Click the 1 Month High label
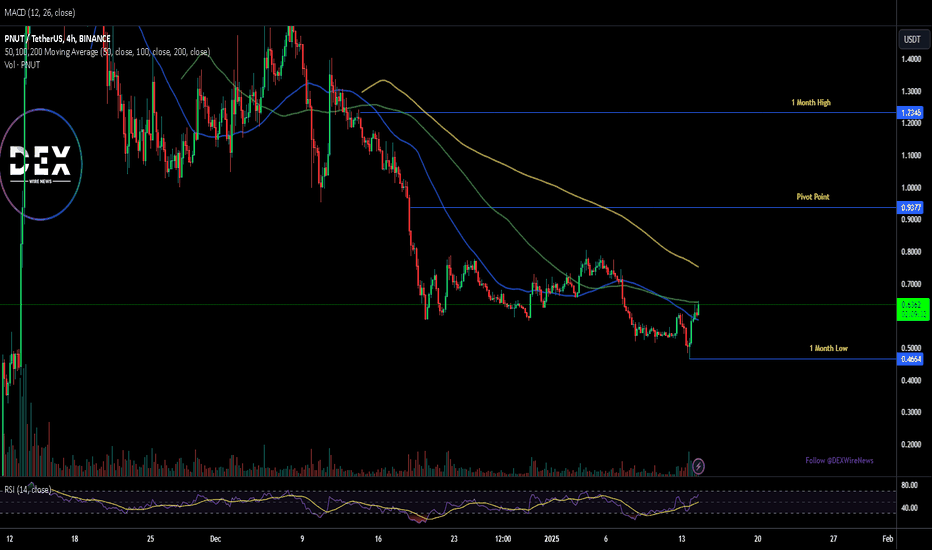 point(811,102)
